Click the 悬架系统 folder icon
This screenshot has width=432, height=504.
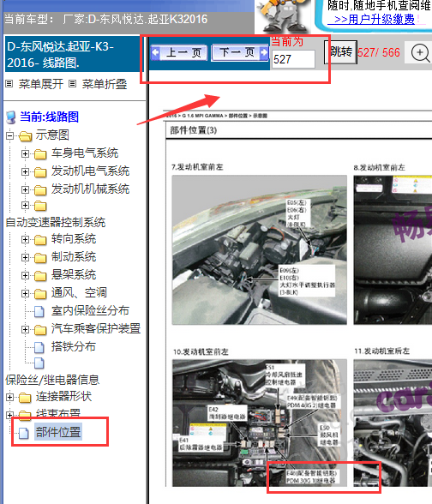40,276
